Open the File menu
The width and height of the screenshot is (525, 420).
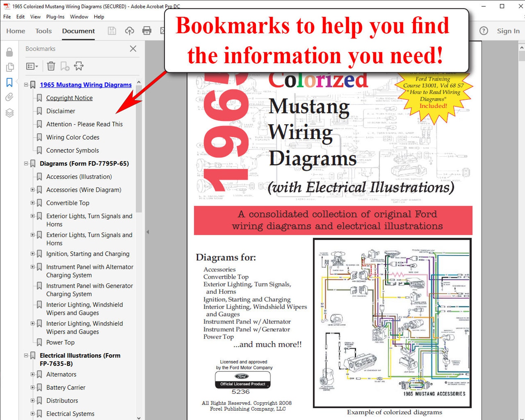7,17
